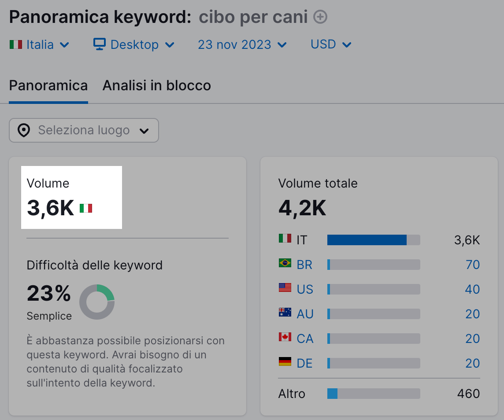Click the 70 volume link for BR
Image resolution: width=504 pixels, height=420 pixels.
click(x=474, y=265)
